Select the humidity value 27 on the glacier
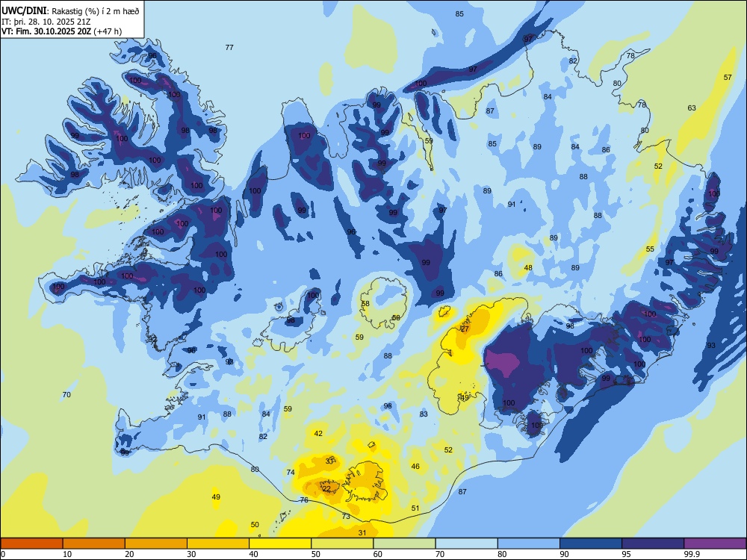Screen dimensions: 747x560 [x=465, y=329]
